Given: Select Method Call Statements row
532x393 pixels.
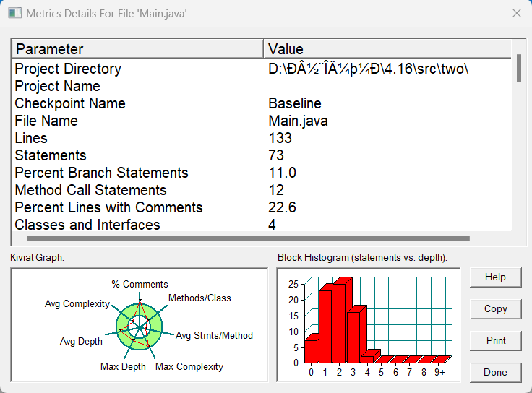Looking at the screenshot, I should (x=262, y=190).
